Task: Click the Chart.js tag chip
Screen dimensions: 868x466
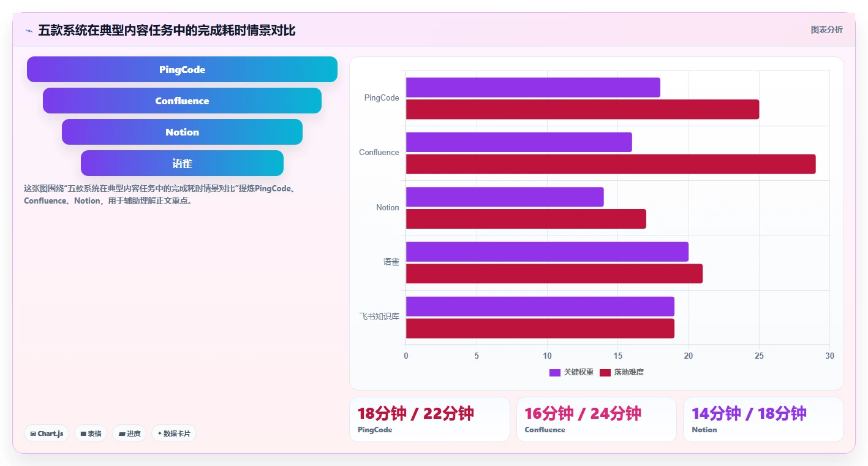Action: point(47,434)
